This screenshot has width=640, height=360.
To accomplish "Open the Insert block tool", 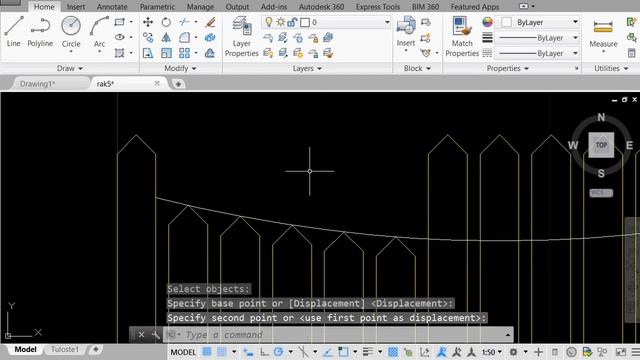I will pos(406,31).
